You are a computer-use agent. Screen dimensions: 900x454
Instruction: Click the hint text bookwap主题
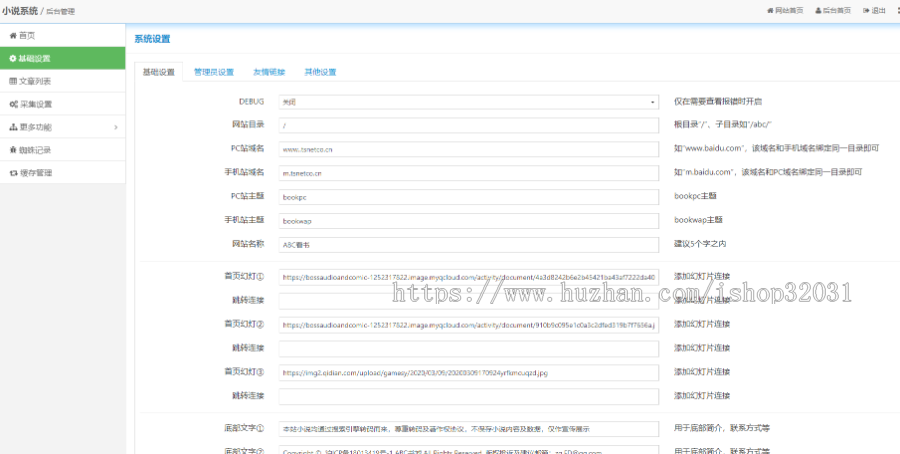click(x=698, y=220)
